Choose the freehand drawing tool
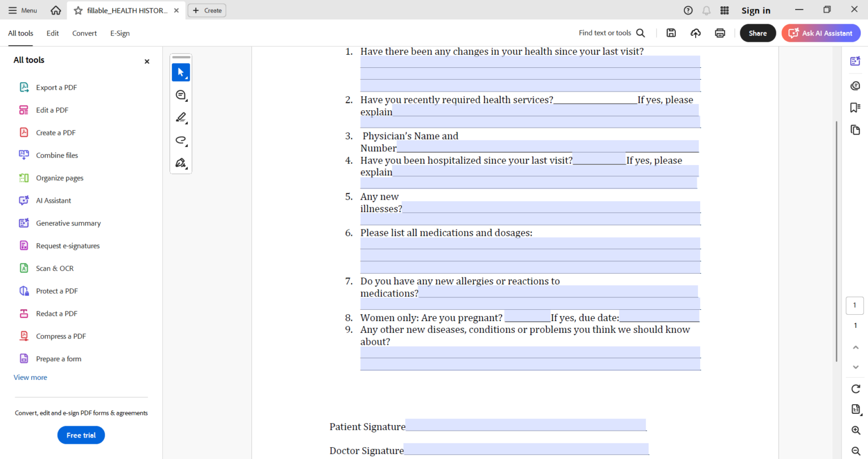The width and height of the screenshot is (868, 459). 180,140
